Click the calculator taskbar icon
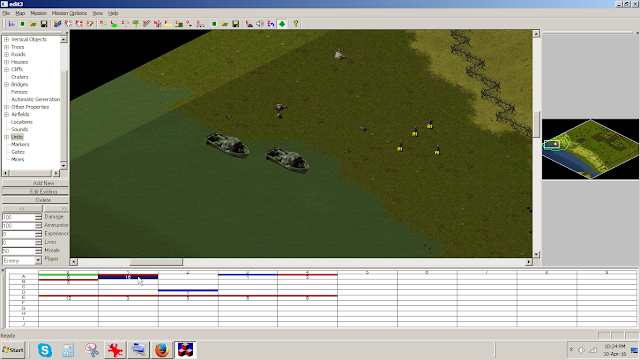Screen dimensions: 640x360 tap(68, 350)
